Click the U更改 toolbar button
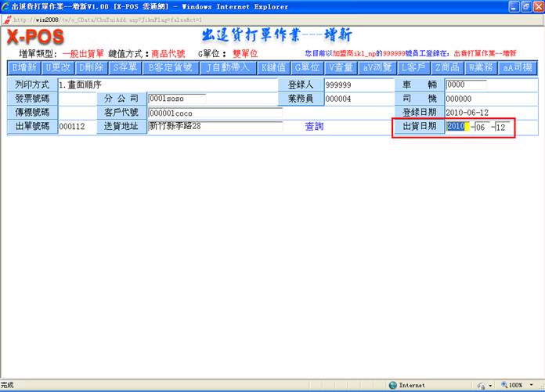Screen dimensions: 545x392 pos(59,67)
